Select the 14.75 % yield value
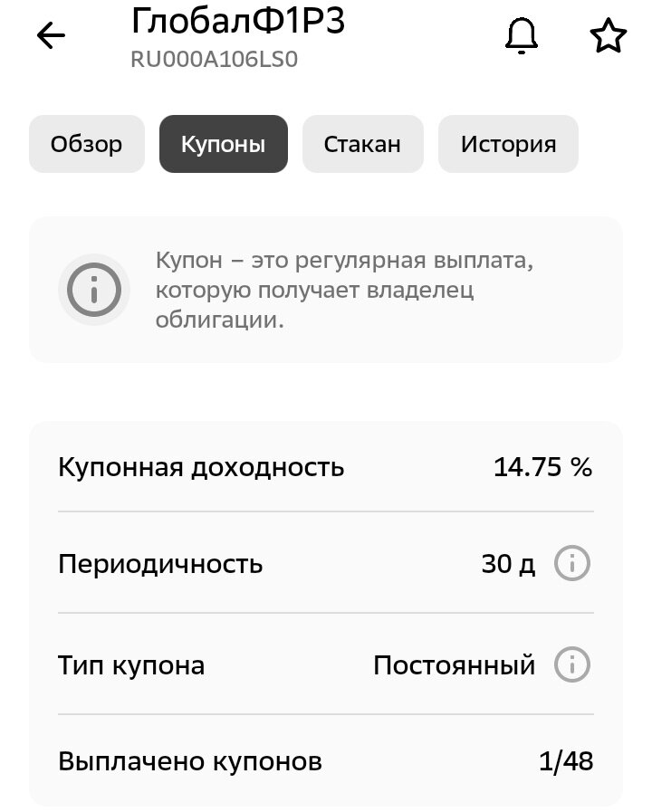The image size is (652, 812). pyautogui.click(x=542, y=467)
